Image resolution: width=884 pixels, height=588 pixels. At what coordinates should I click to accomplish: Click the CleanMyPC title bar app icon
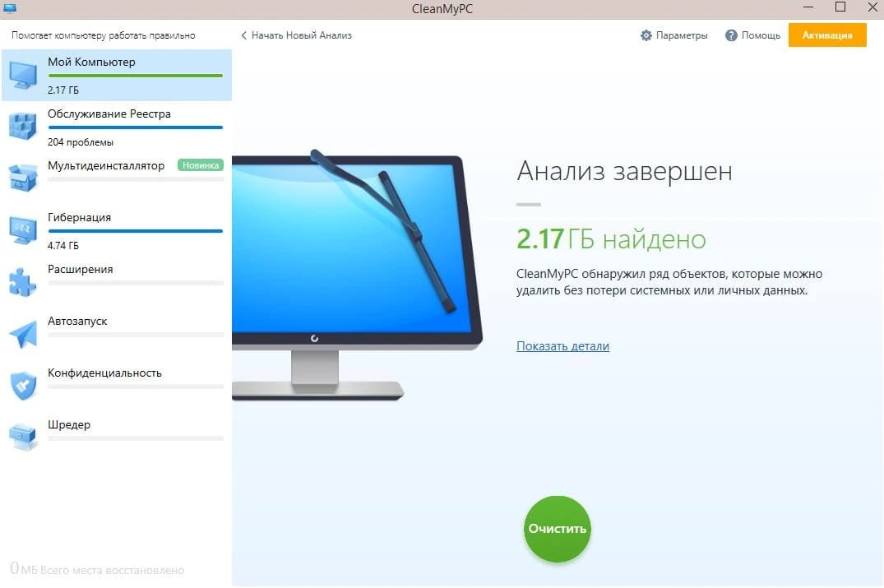click(10, 8)
